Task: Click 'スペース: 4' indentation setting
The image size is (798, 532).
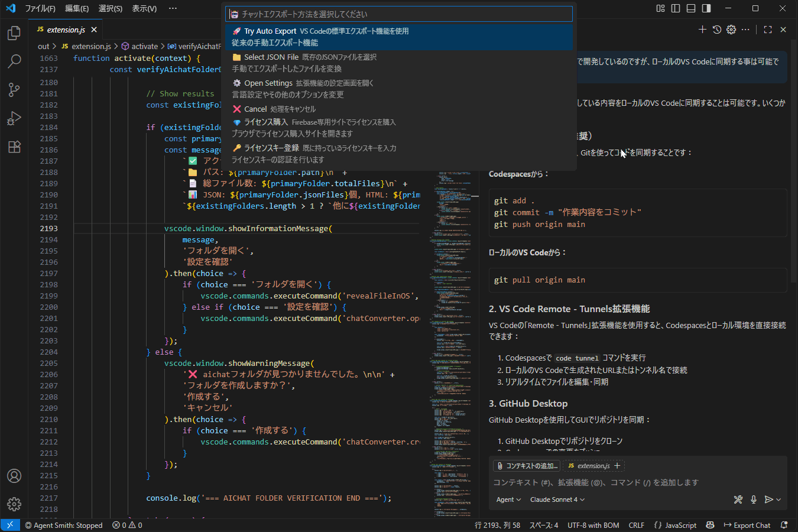Action: pos(543,525)
